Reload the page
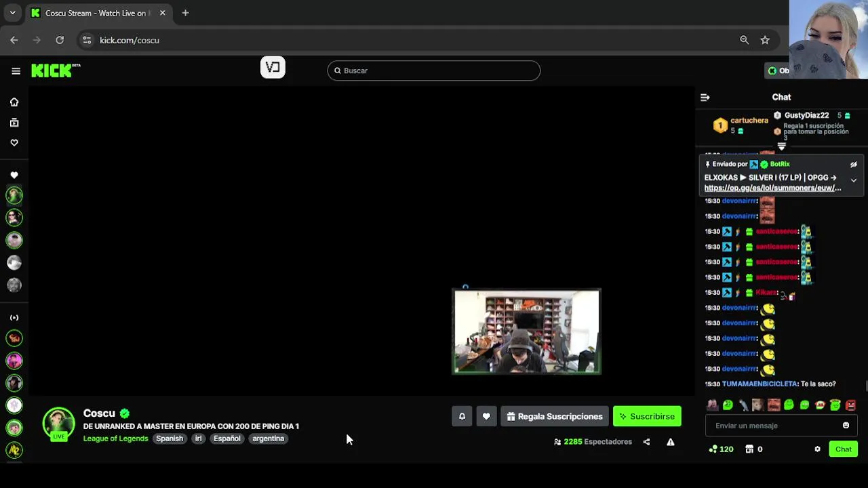The width and height of the screenshot is (868, 488). (x=60, y=40)
